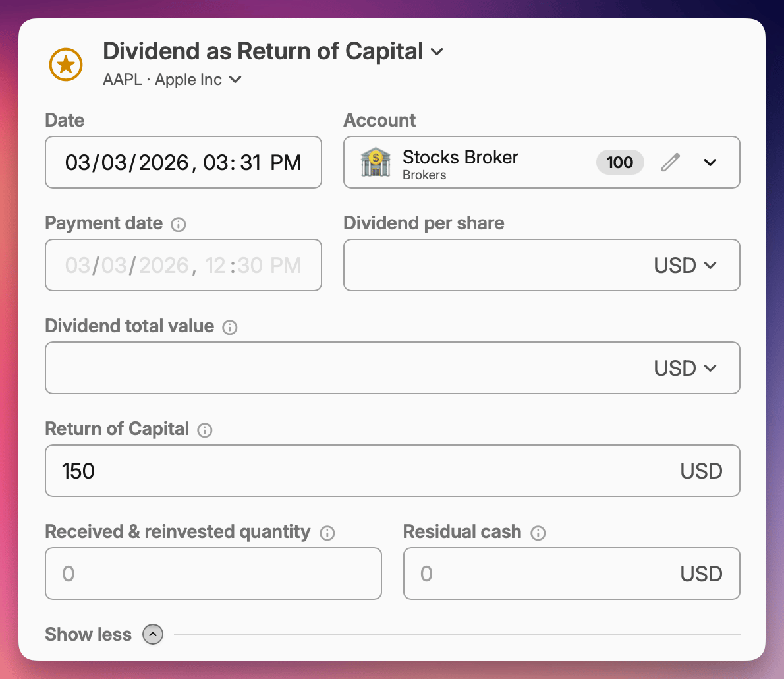Open the AAPL Apple Inc ticker dropdown
Image resolution: width=784 pixels, height=679 pixels.
(x=235, y=79)
